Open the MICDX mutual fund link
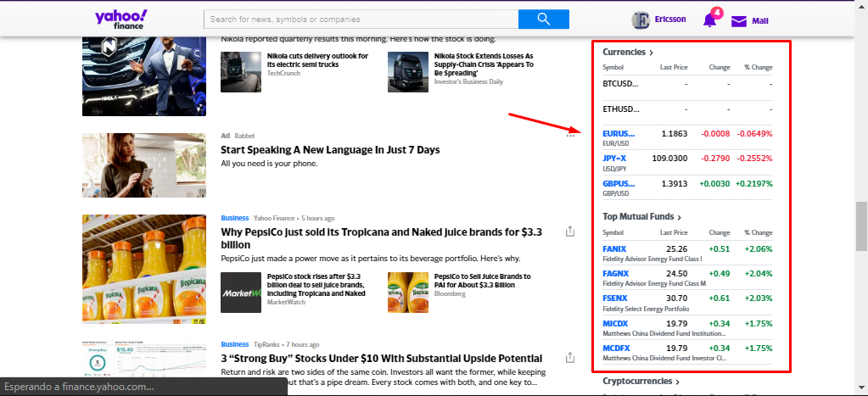The width and height of the screenshot is (868, 396). [615, 324]
